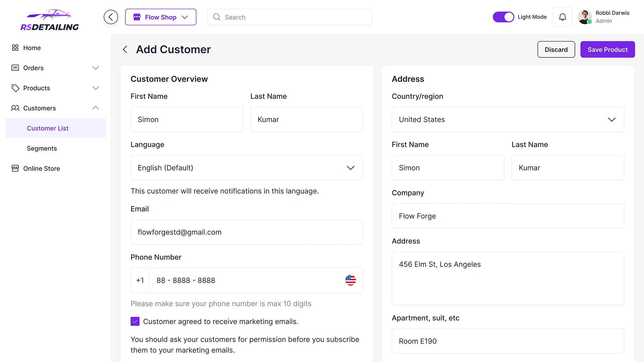Open the Customer List page

[x=47, y=128]
